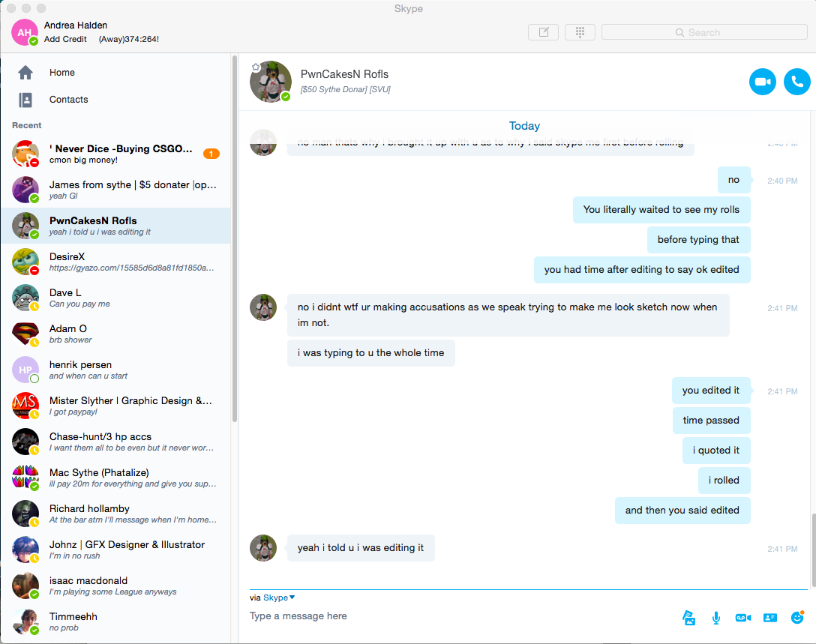
Task: Click the Today date header
Action: click(524, 126)
